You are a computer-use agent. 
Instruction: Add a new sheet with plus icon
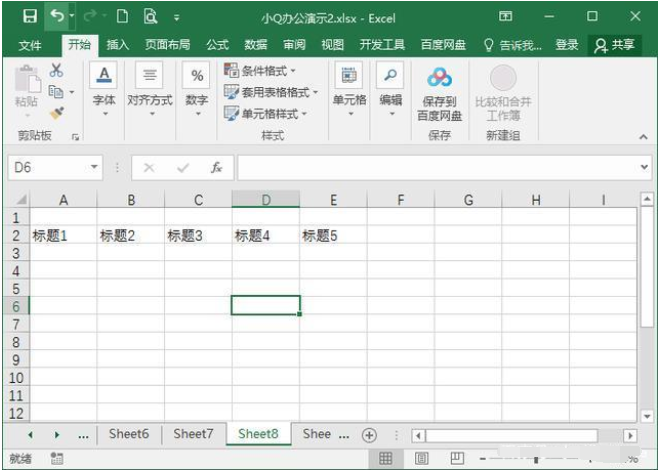(369, 435)
